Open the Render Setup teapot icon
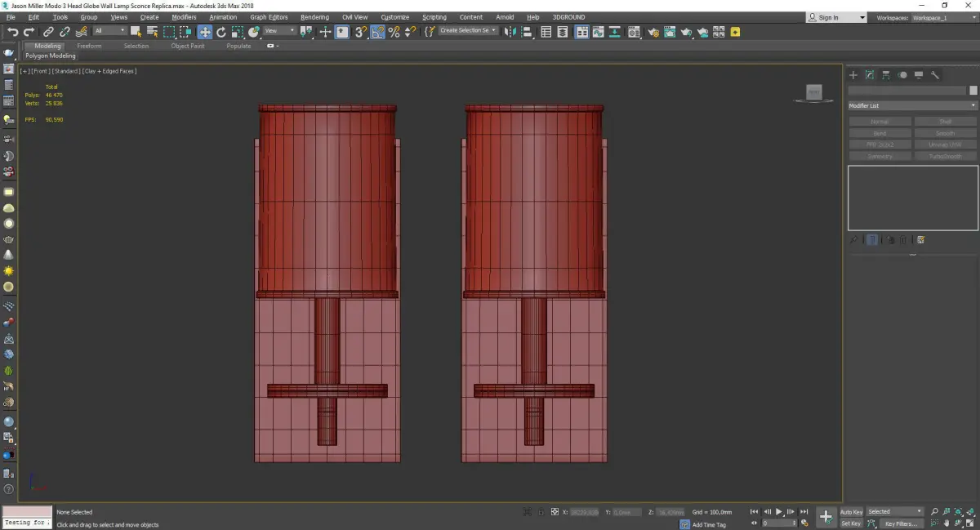Viewport: 980px width, 530px height. (x=653, y=32)
